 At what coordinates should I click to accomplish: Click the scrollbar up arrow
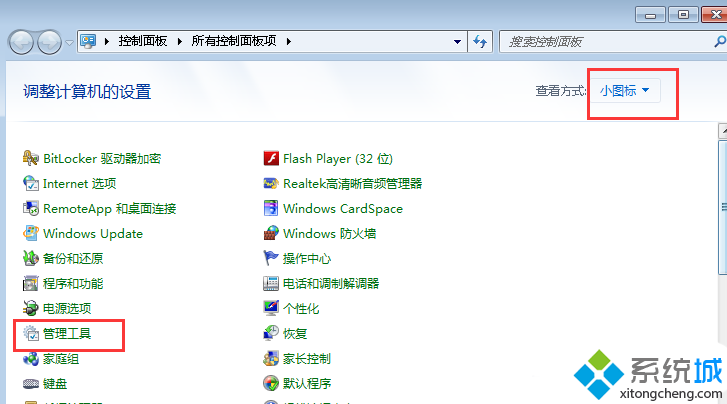[723, 131]
